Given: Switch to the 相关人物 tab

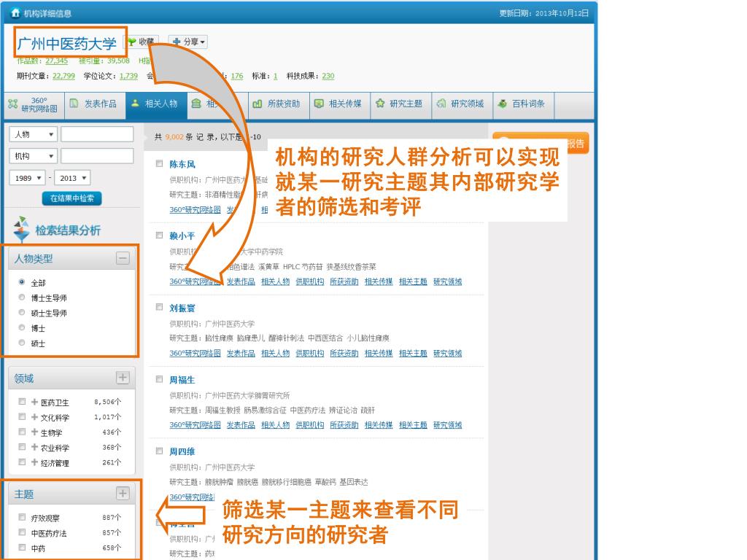Looking at the screenshot, I should [x=156, y=104].
